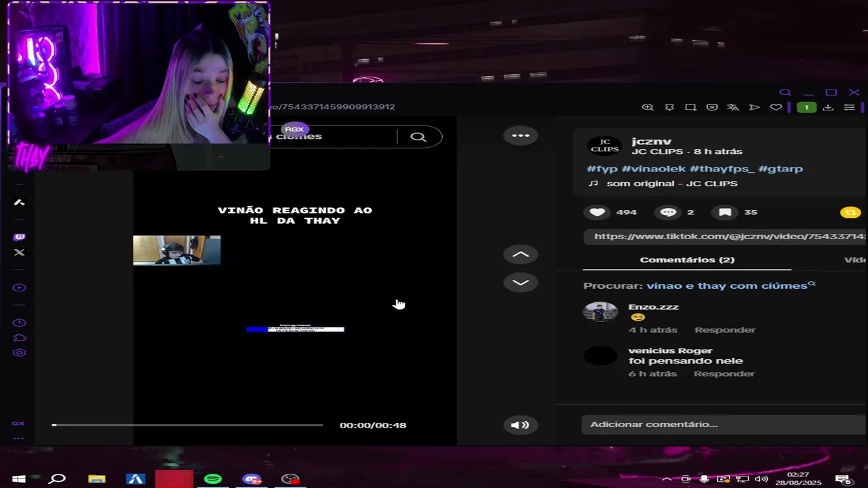
Task: Click the zoom magnifier in address bar
Action: 648,107
